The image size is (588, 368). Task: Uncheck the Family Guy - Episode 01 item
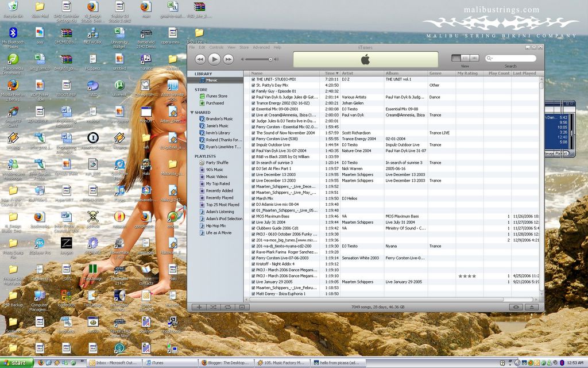click(x=253, y=91)
